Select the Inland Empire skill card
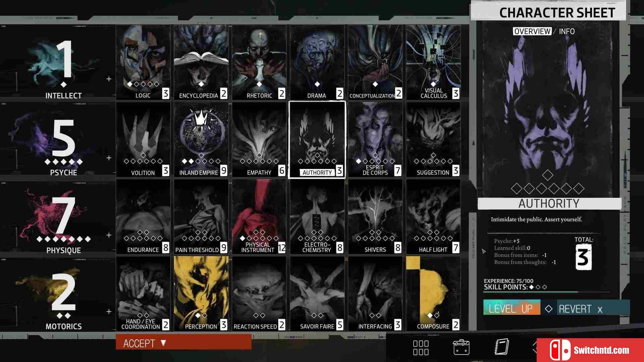Viewport: 644px width, 362px height. (x=201, y=139)
